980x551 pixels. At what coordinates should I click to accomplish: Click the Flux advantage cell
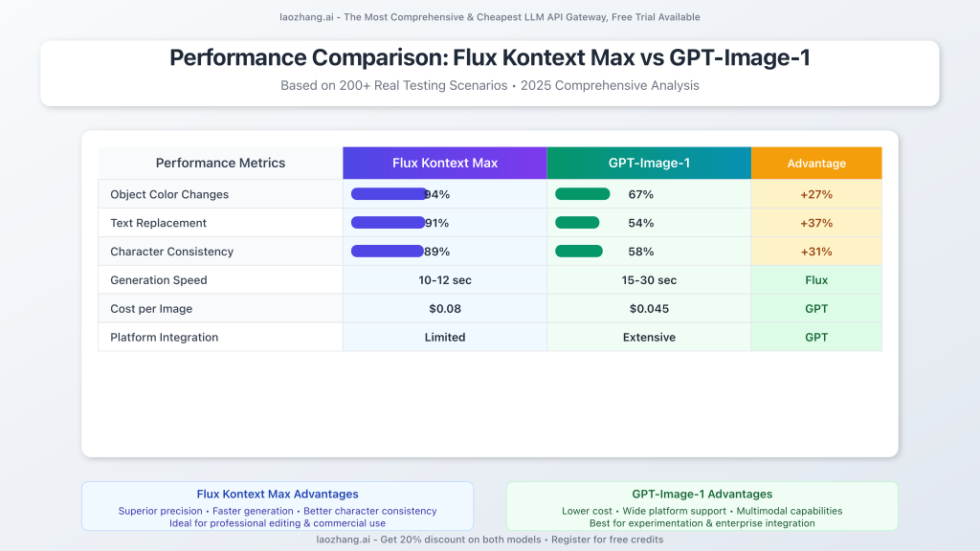(x=816, y=280)
